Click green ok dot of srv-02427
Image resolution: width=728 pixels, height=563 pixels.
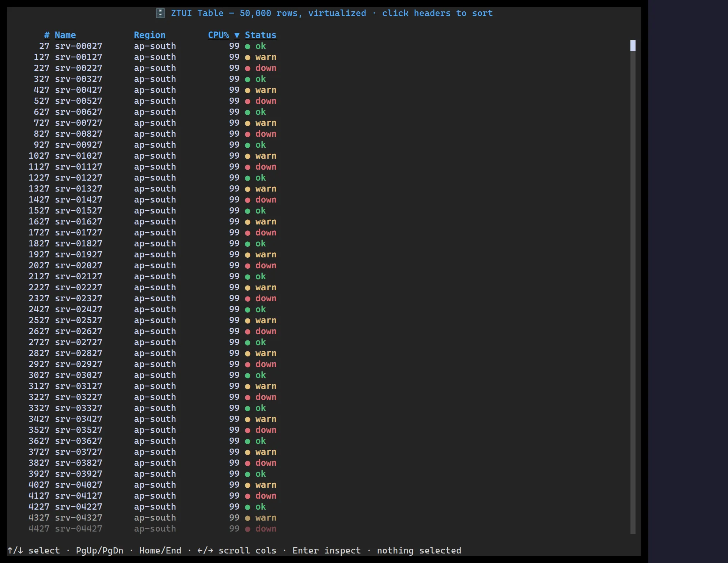[247, 310]
